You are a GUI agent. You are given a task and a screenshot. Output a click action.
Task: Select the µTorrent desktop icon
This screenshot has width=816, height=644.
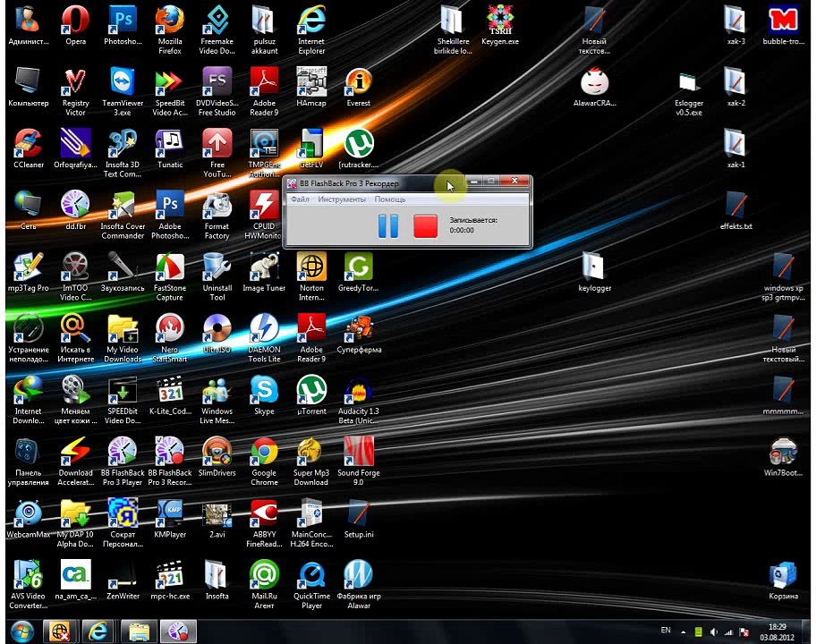click(x=311, y=395)
